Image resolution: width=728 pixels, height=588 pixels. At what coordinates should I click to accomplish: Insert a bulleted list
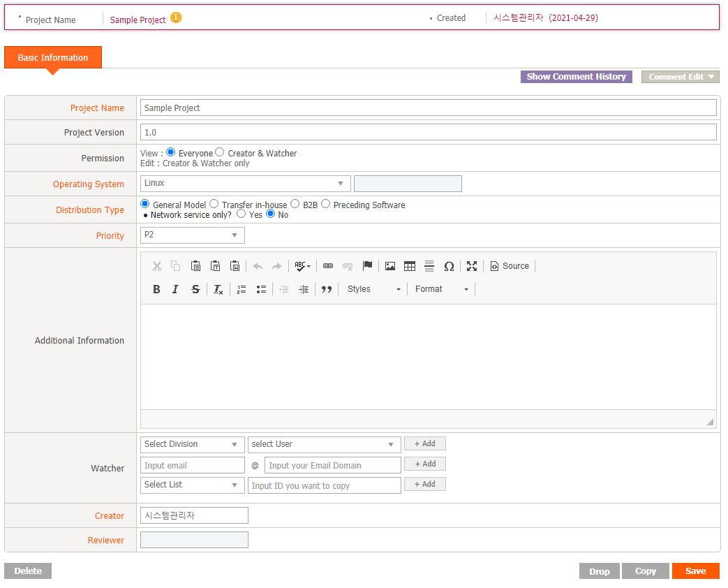(261, 289)
